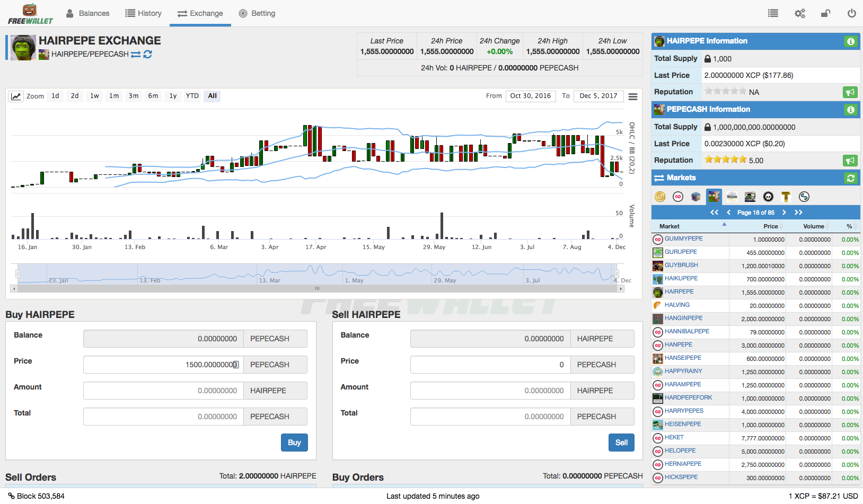Set chart zoom to 6m
Screen dimensions: 863x504
tap(153, 96)
